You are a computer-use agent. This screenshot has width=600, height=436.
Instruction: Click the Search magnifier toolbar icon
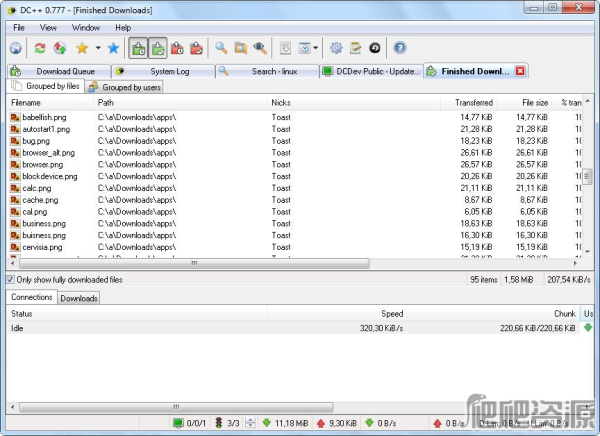(x=222, y=48)
